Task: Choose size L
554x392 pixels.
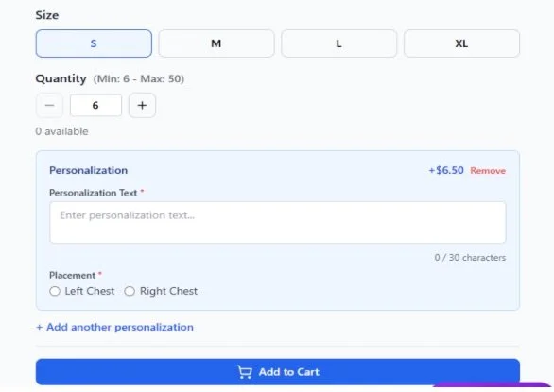Action: point(338,43)
